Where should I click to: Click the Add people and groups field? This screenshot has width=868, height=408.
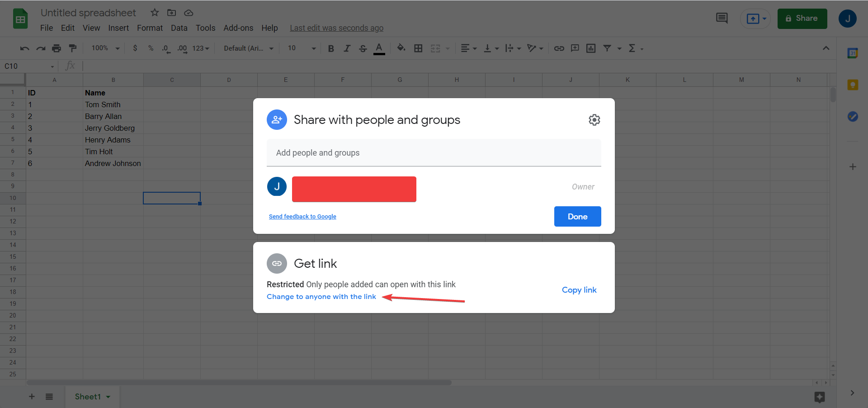tap(434, 153)
